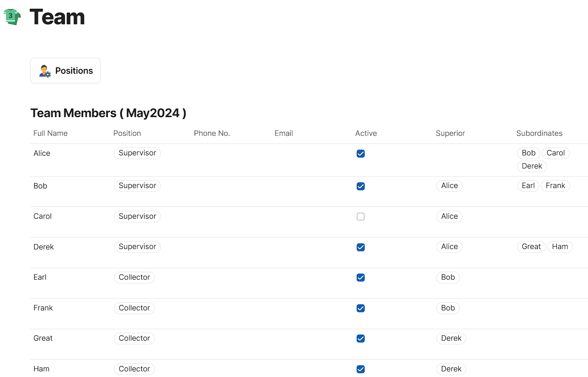The image size is (588, 377).
Task: Click the Positions page person icon
Action: (45, 71)
